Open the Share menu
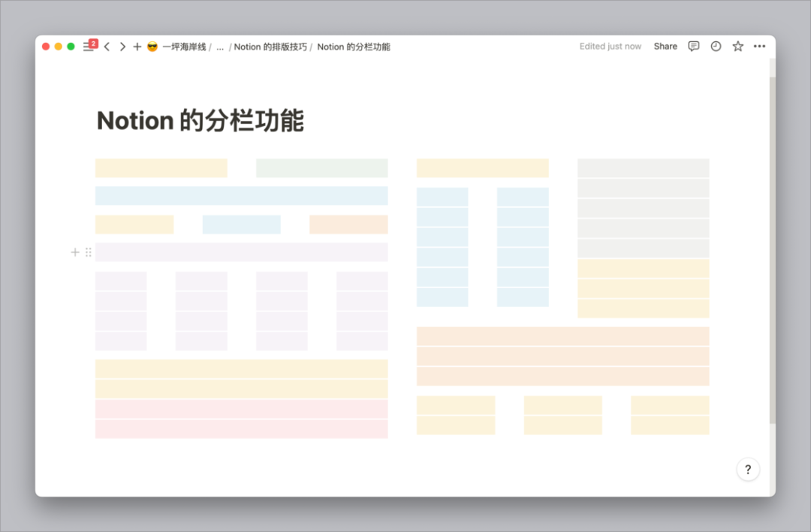Viewport: 811px width, 532px height. click(665, 46)
